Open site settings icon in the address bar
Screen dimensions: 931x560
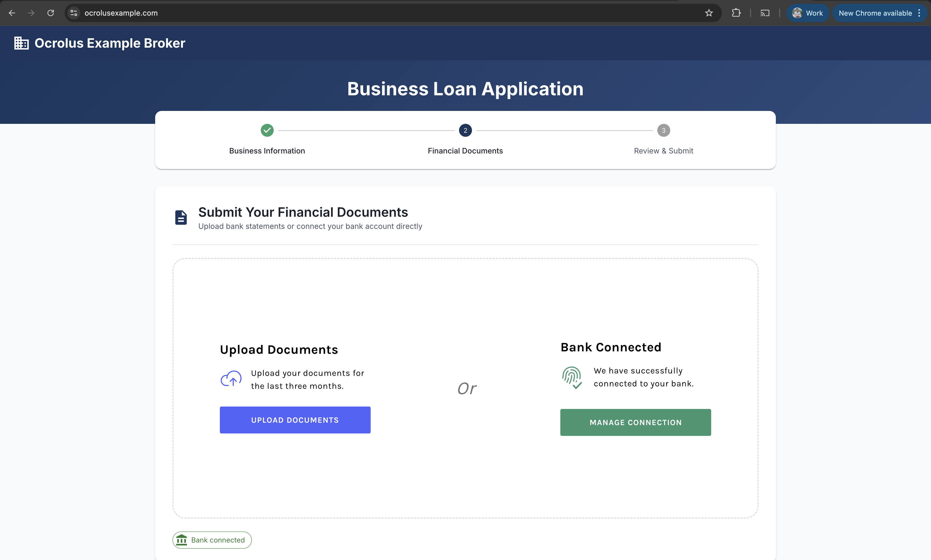click(x=73, y=12)
